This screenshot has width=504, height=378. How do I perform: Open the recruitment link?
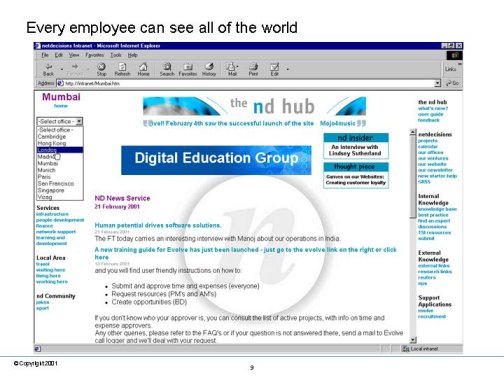[x=432, y=316]
